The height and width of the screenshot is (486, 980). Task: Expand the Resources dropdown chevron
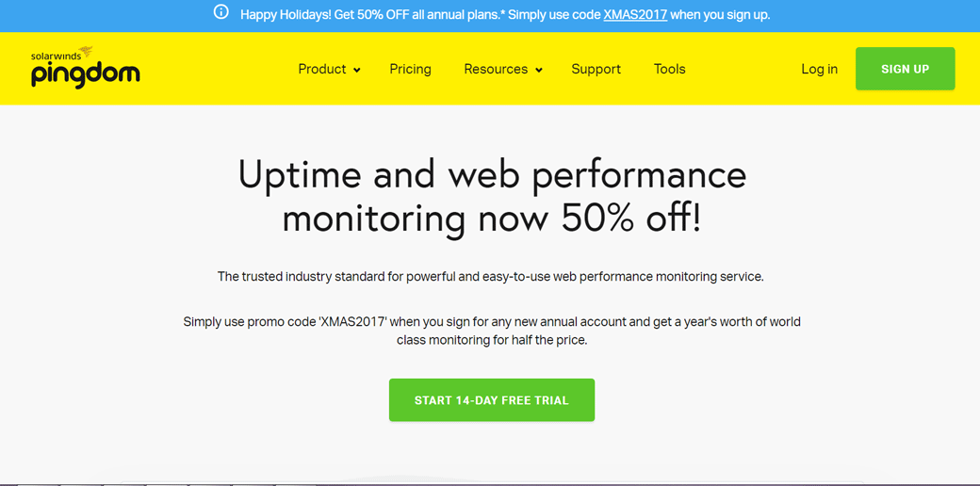pyautogui.click(x=539, y=71)
